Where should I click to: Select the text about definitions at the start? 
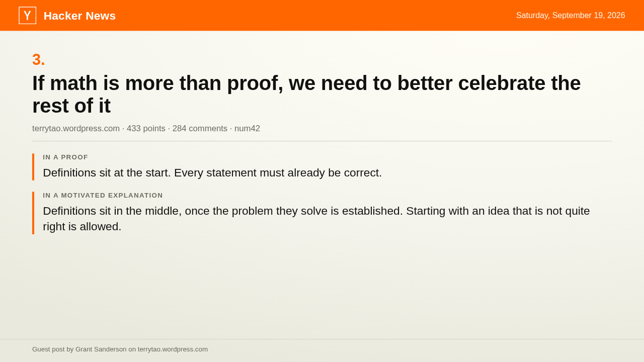(x=212, y=173)
